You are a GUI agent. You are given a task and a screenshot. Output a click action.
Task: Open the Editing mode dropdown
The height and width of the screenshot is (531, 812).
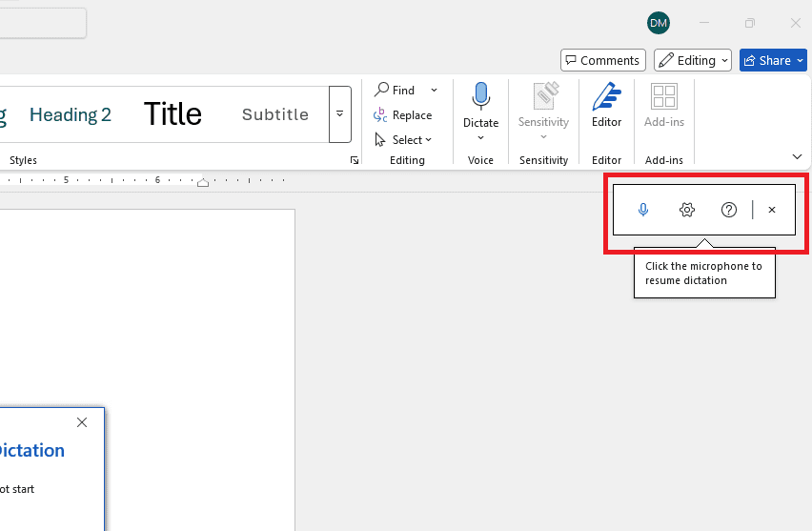click(693, 61)
